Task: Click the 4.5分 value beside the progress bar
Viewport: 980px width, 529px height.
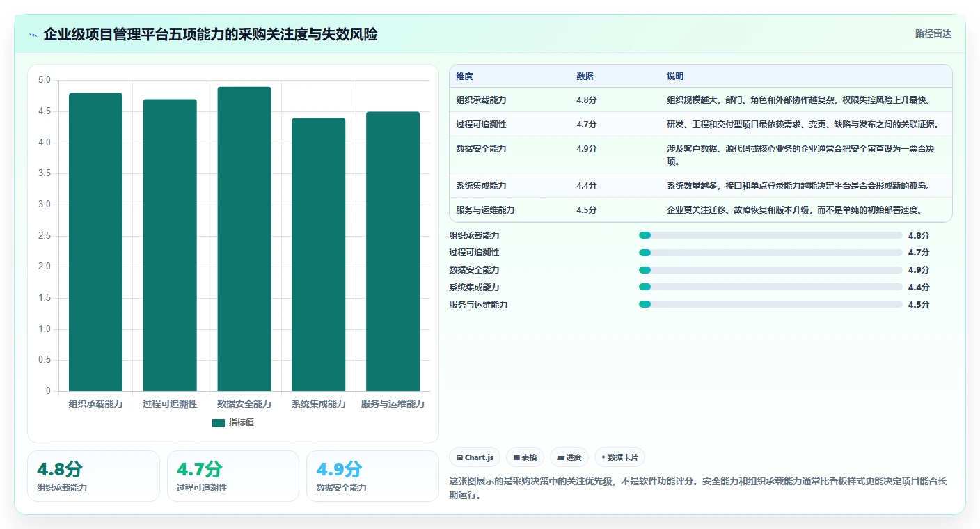Action: click(919, 304)
